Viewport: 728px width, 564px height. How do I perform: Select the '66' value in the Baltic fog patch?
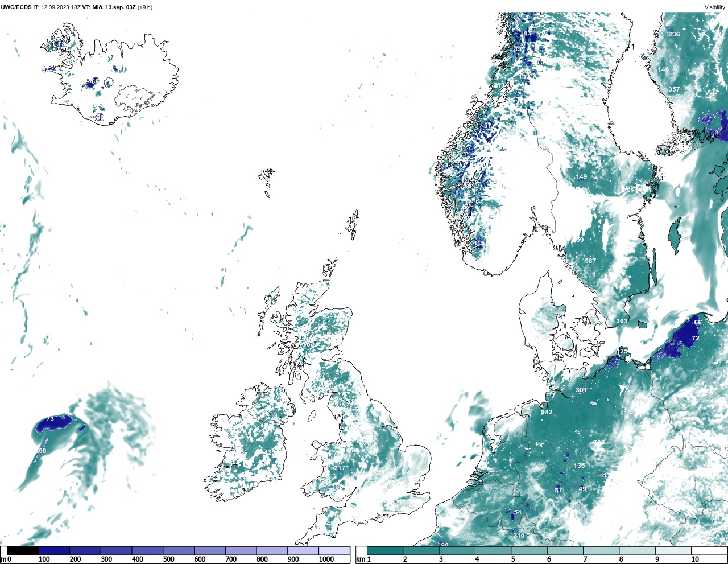click(x=698, y=322)
